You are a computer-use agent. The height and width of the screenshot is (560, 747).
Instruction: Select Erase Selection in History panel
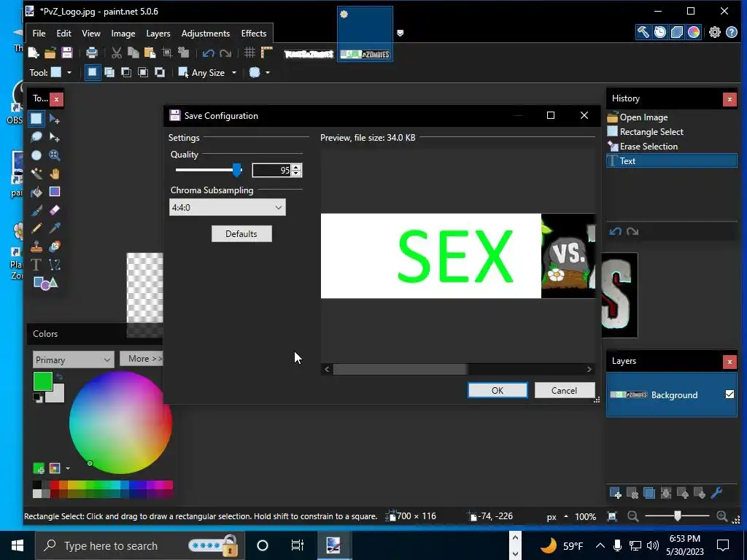click(672, 146)
